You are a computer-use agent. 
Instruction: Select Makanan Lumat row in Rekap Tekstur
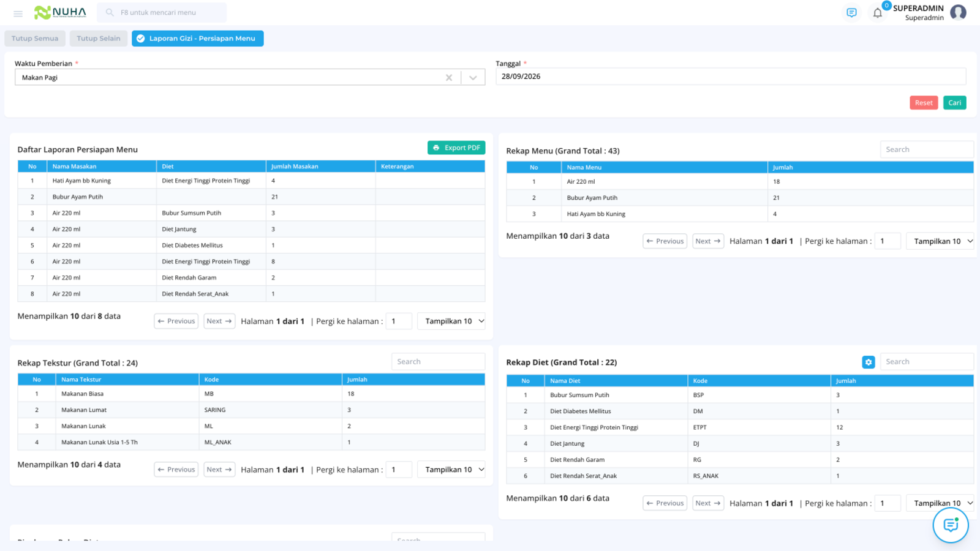(251, 410)
